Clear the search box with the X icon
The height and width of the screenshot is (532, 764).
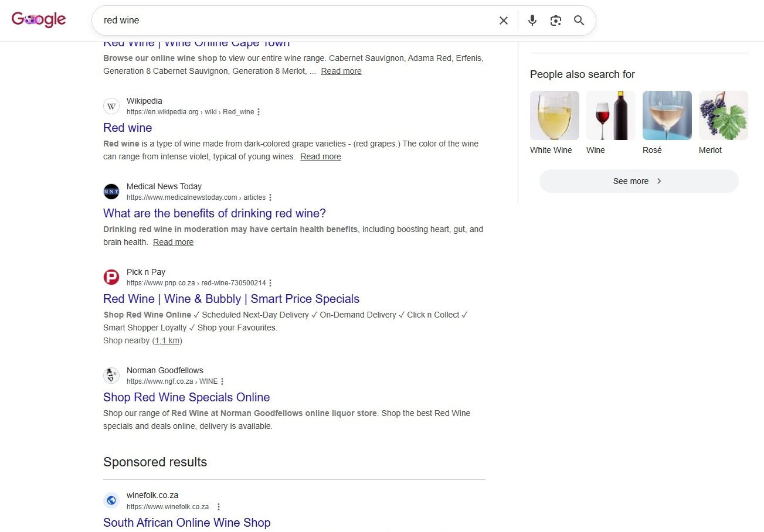click(504, 21)
